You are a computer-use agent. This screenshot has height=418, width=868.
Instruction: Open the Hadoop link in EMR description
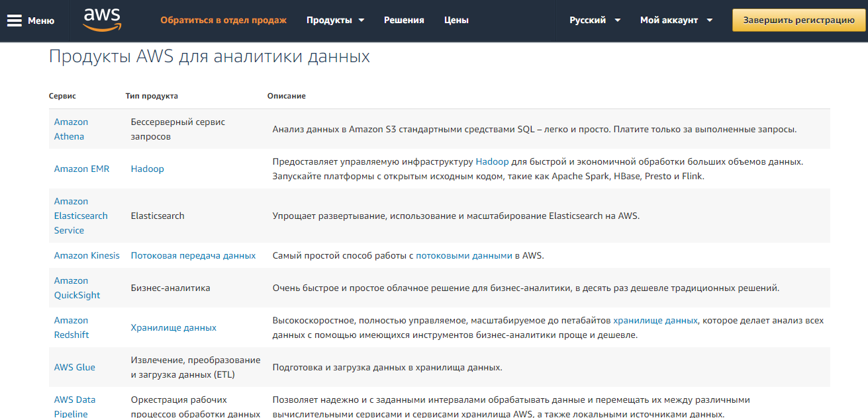point(493,161)
